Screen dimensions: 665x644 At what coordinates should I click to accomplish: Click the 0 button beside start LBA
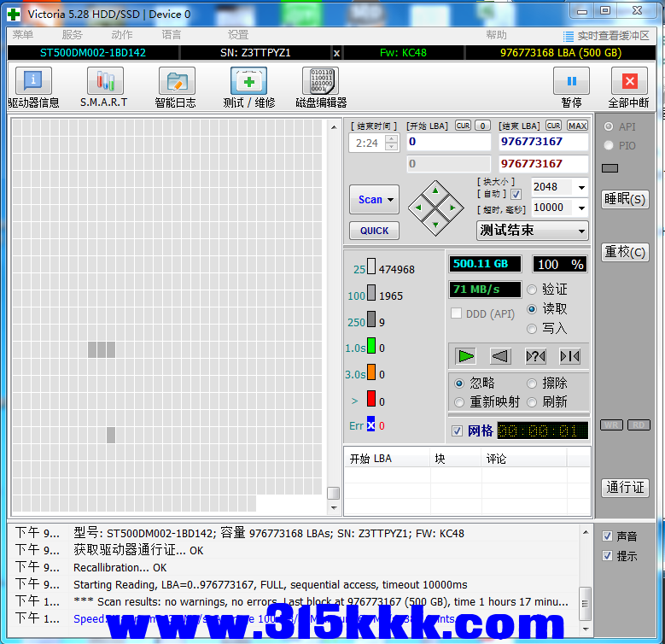click(x=482, y=126)
